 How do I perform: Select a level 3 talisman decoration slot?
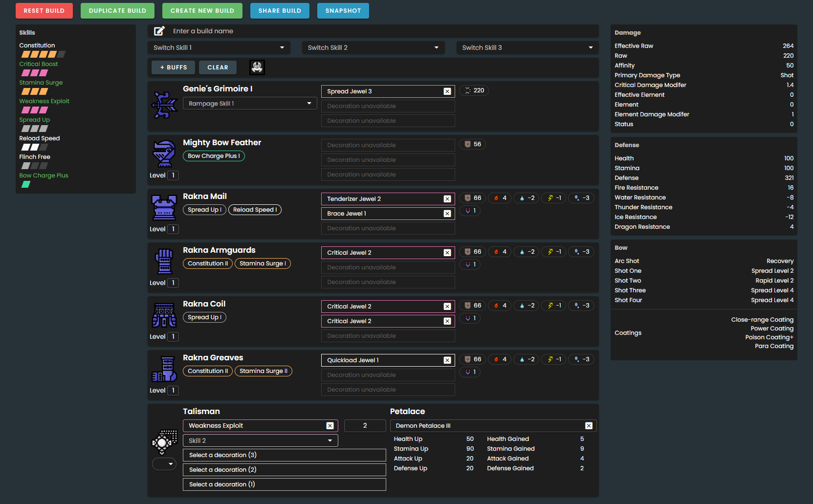tap(284, 455)
